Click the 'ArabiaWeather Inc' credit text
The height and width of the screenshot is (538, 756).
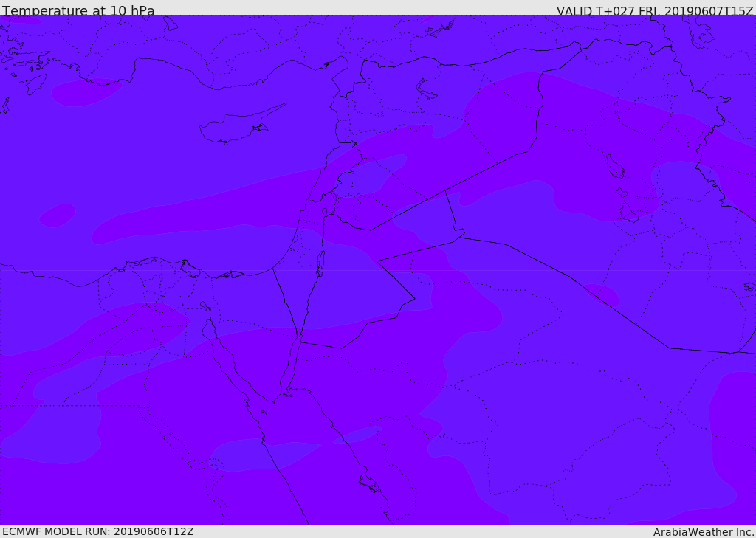[x=703, y=532]
